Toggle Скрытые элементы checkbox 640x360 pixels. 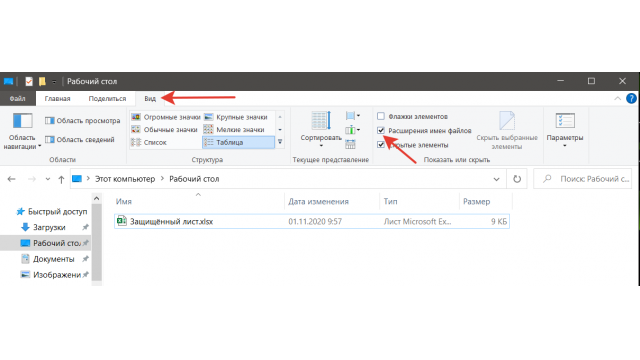381,145
